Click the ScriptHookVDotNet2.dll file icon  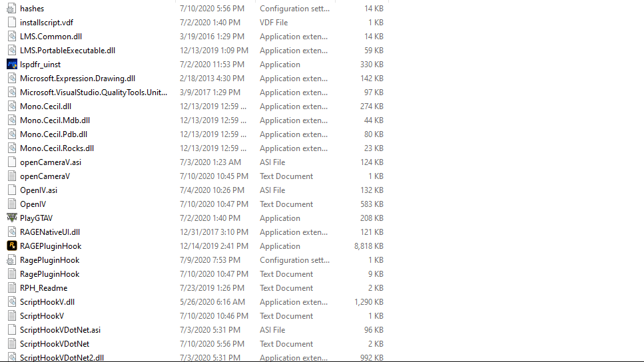(11, 357)
